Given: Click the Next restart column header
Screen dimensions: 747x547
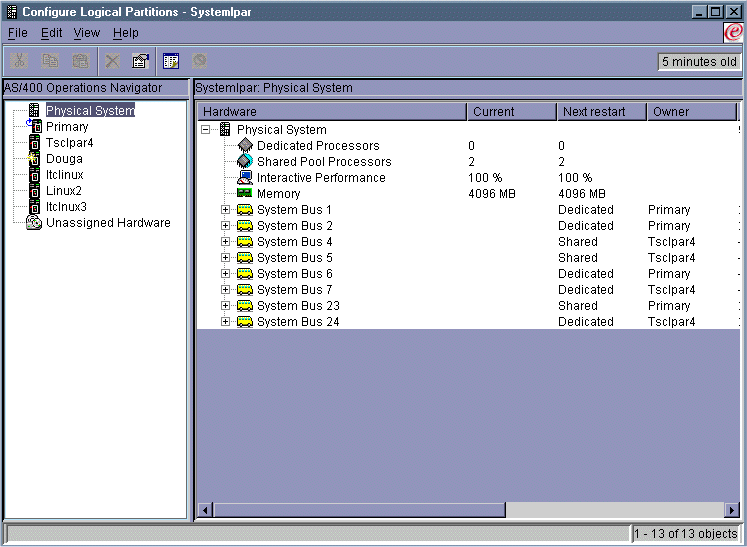Looking at the screenshot, I should pyautogui.click(x=602, y=111).
